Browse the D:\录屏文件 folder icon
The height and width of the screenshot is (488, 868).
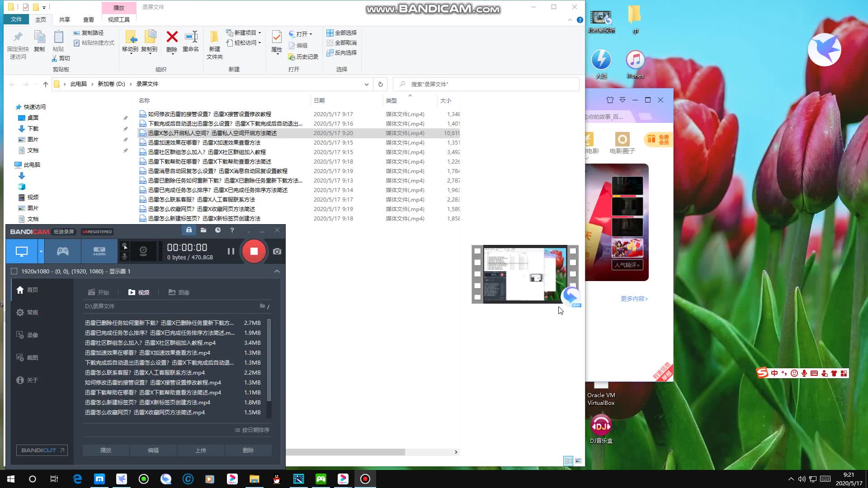pyautogui.click(x=263, y=306)
